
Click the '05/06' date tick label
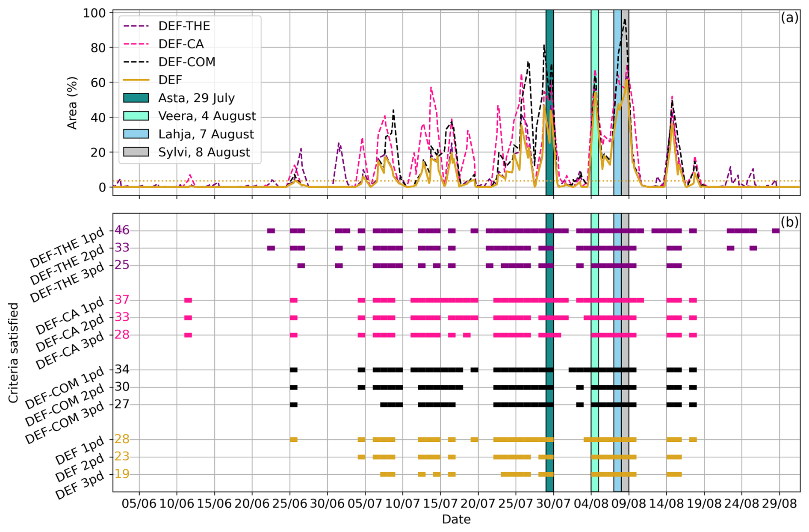pos(139,504)
